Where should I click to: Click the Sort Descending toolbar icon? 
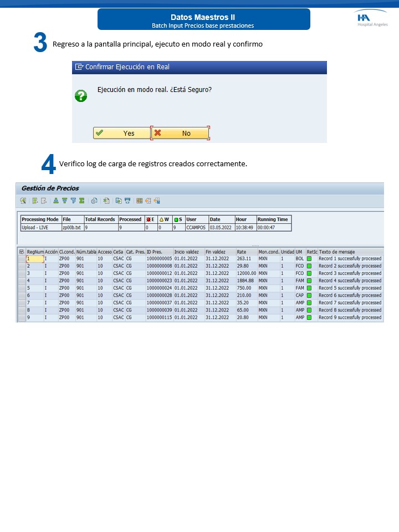click(x=64, y=201)
